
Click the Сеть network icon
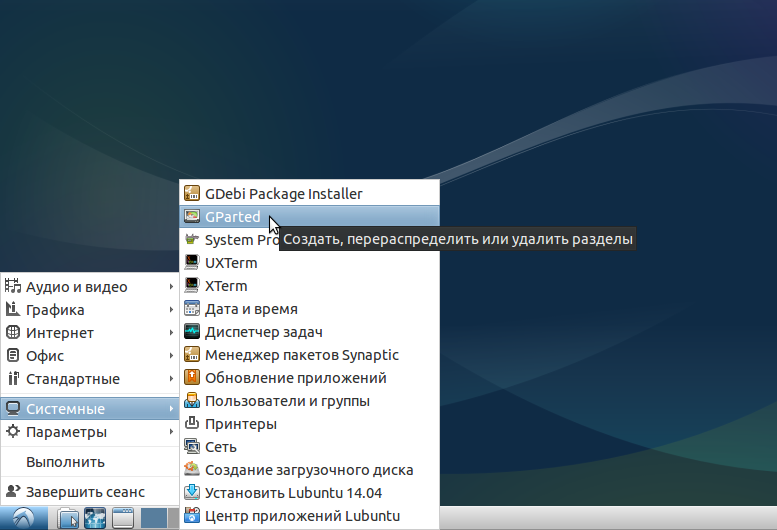pos(192,447)
